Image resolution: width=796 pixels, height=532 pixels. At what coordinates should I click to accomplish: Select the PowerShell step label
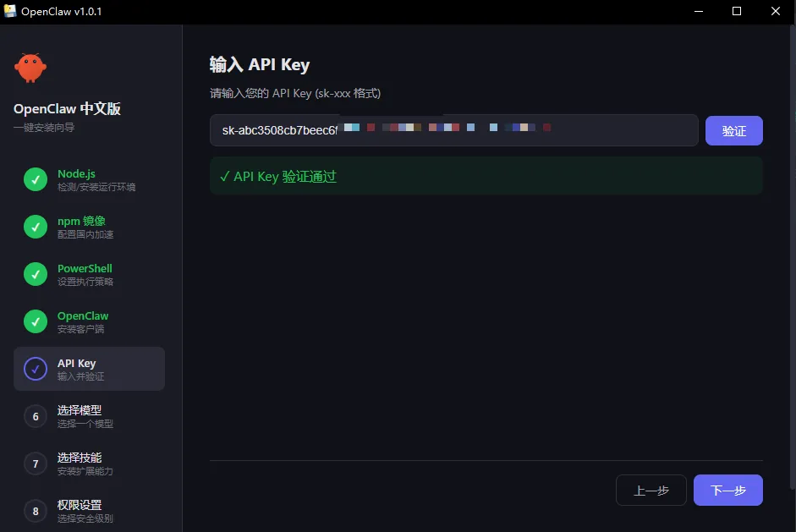[85, 268]
